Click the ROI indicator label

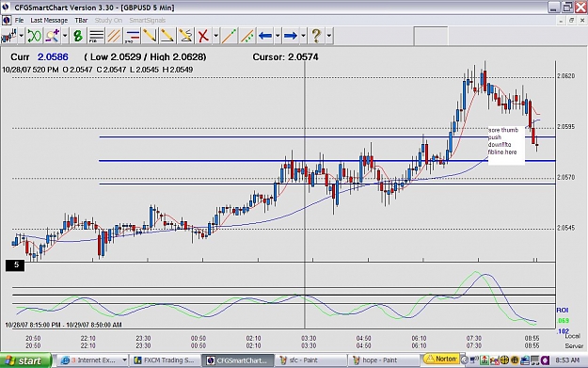click(x=562, y=311)
